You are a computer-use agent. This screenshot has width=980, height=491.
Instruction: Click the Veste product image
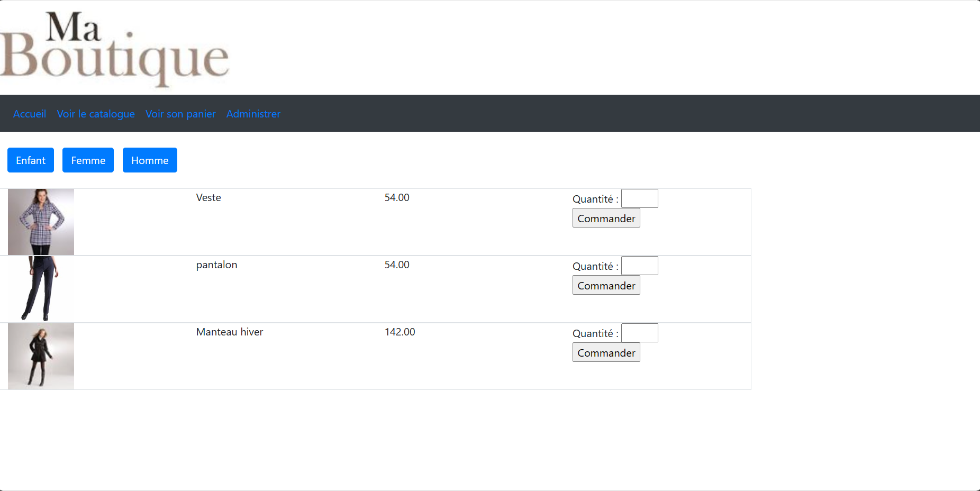(41, 222)
